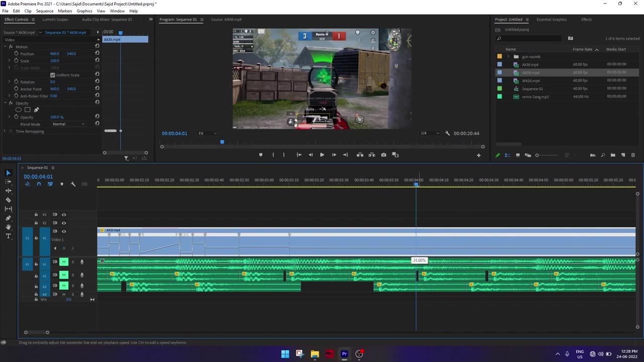Viewport: 644px width, 362px height.
Task: Open the Fit zoom level dropdown
Action: 207,133
